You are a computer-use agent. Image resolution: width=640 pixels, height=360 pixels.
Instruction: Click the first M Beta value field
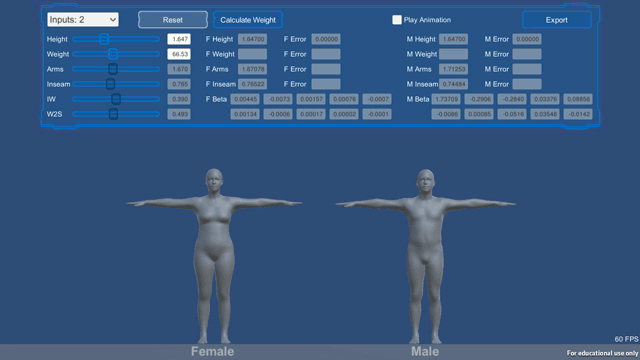coord(446,99)
